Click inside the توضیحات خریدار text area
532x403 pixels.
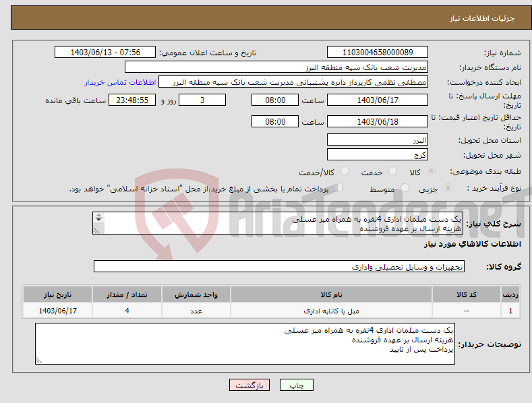pos(245,344)
